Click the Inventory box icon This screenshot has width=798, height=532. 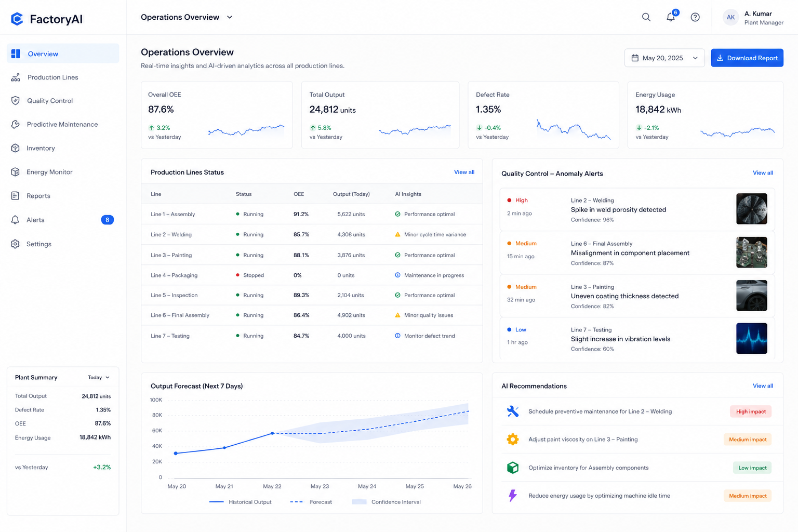point(16,148)
